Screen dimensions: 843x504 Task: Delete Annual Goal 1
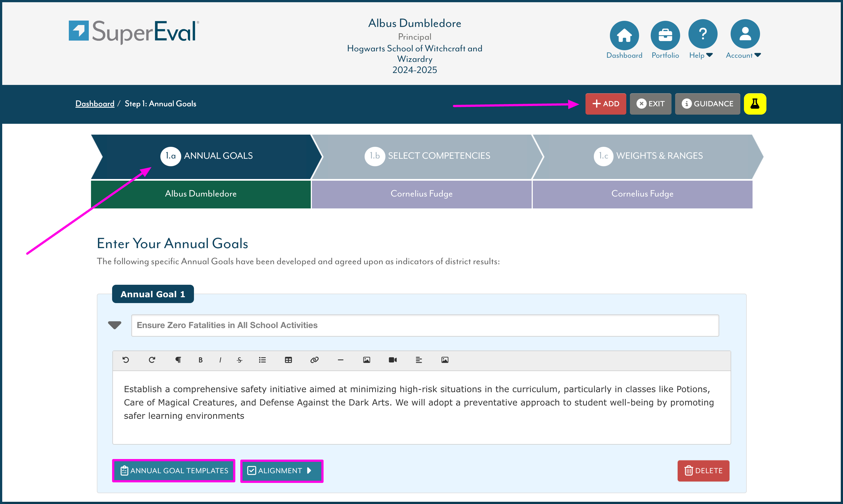703,471
